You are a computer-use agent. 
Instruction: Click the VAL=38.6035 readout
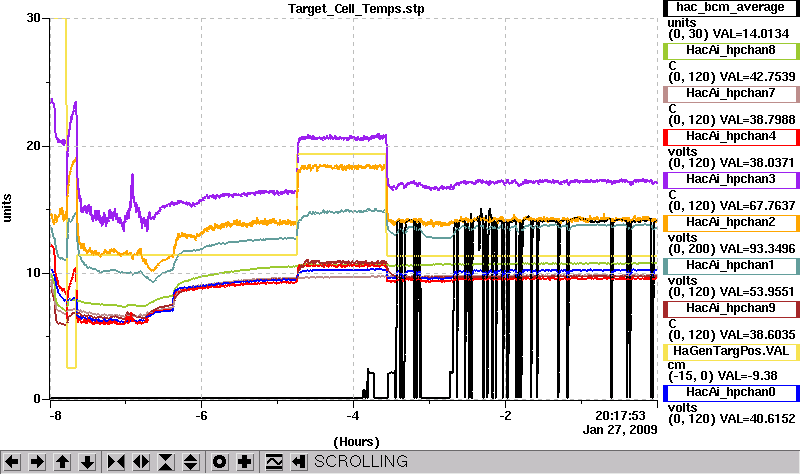click(x=757, y=335)
